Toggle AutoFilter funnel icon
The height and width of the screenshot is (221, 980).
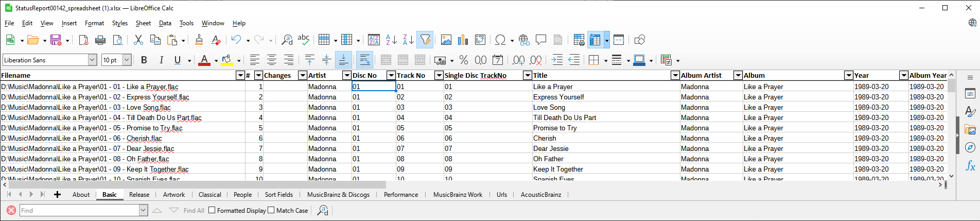click(x=425, y=40)
